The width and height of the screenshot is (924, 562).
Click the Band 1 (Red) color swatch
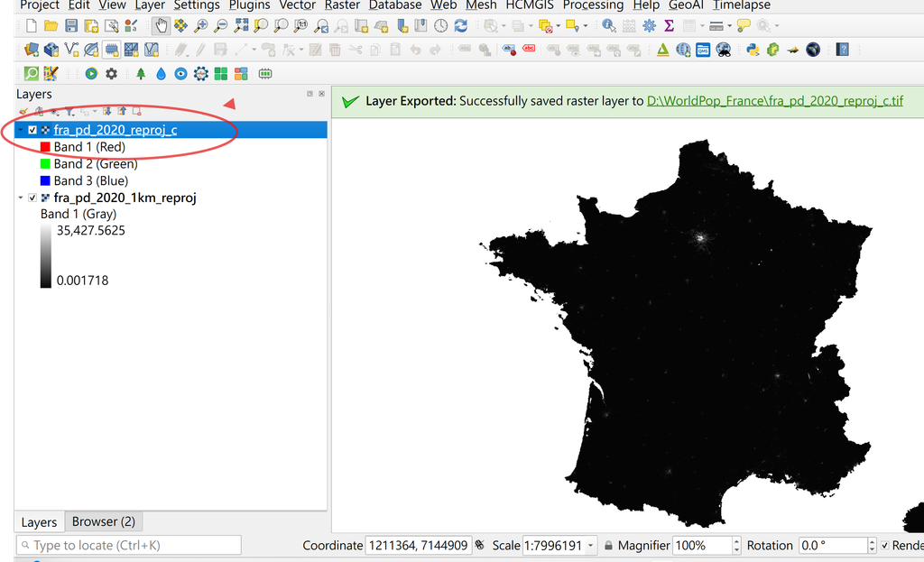[45, 147]
